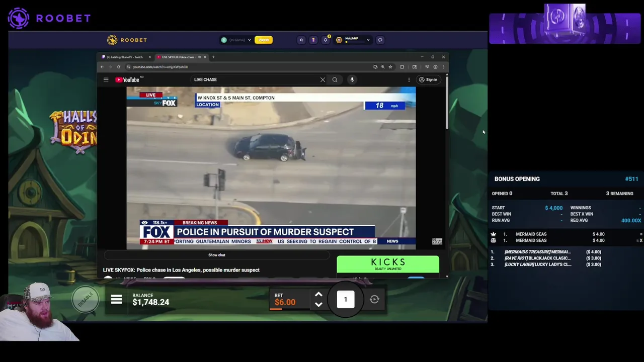
Task: Click the Show chat button
Action: click(x=217, y=255)
